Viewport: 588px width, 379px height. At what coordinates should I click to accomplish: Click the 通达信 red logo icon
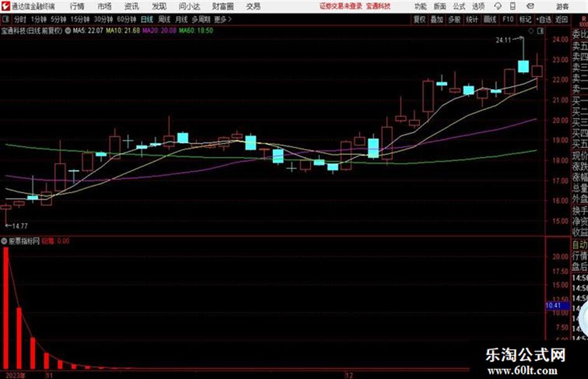pyautogui.click(x=5, y=6)
